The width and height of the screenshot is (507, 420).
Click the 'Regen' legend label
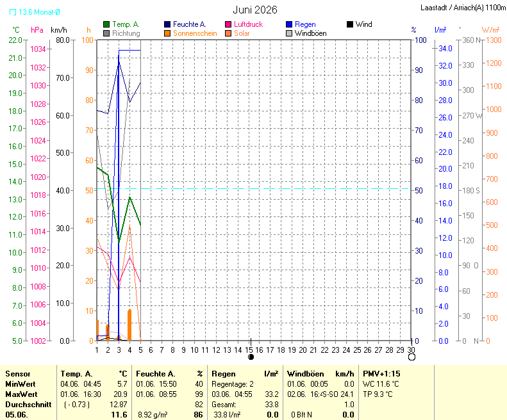pos(305,24)
